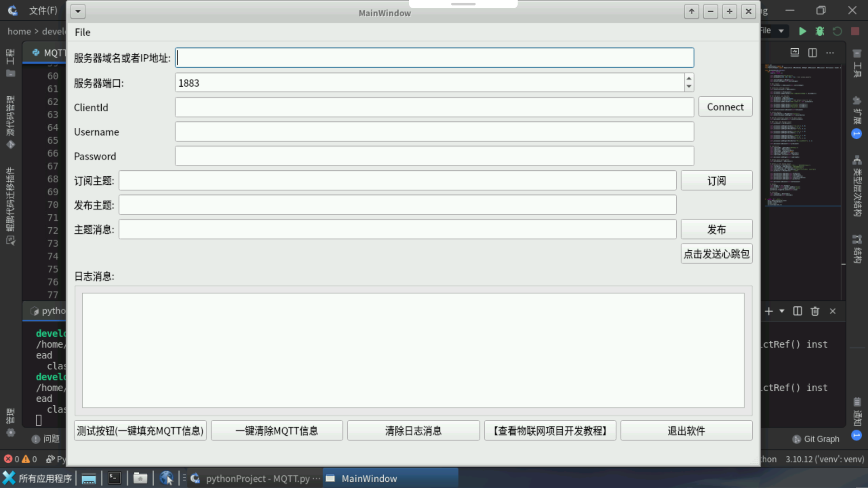Open file manager home folder in taskbar
This screenshot has width=868, height=488.
(140, 478)
